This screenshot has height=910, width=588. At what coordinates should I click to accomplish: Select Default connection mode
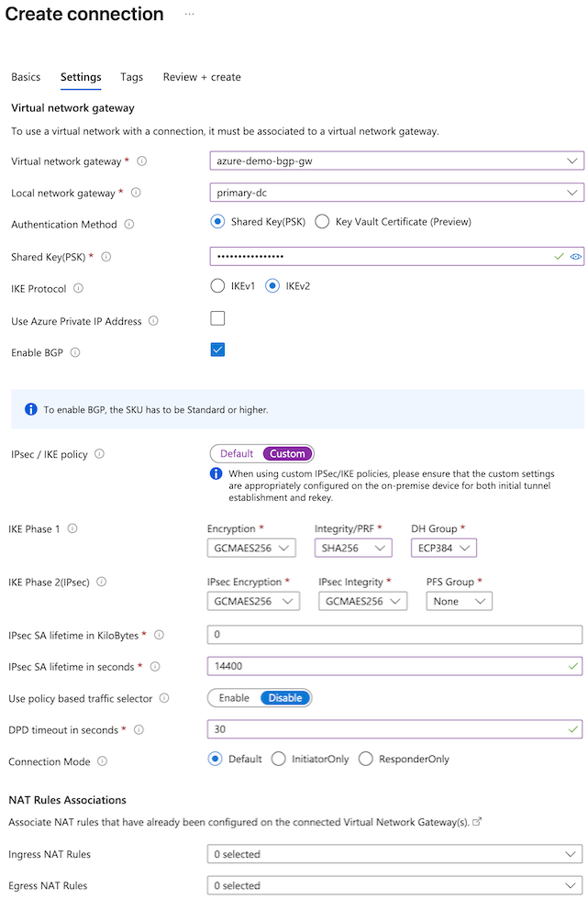(216, 760)
